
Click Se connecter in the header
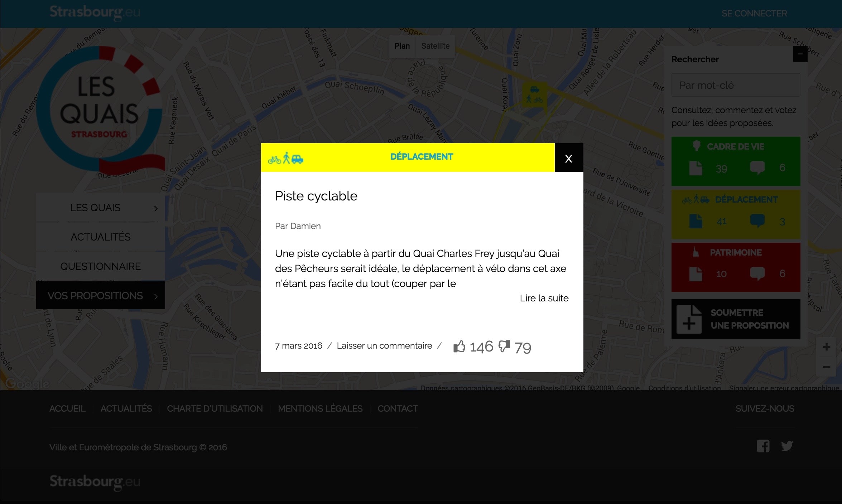coord(754,14)
